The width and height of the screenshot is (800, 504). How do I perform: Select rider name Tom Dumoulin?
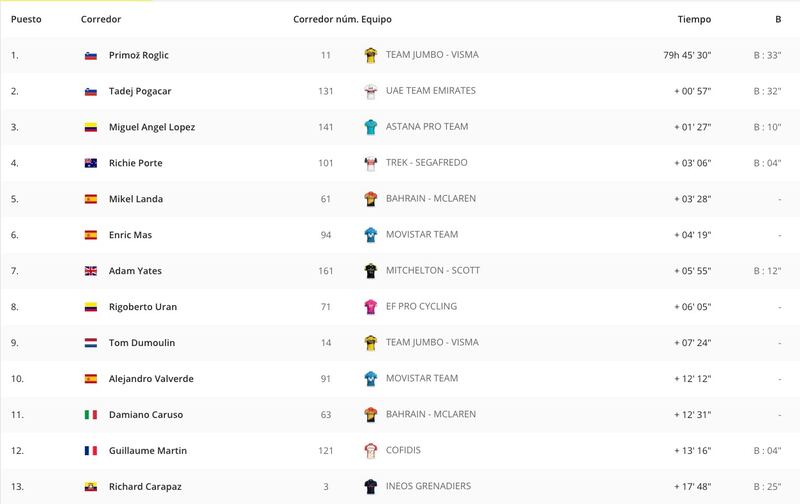tap(142, 343)
